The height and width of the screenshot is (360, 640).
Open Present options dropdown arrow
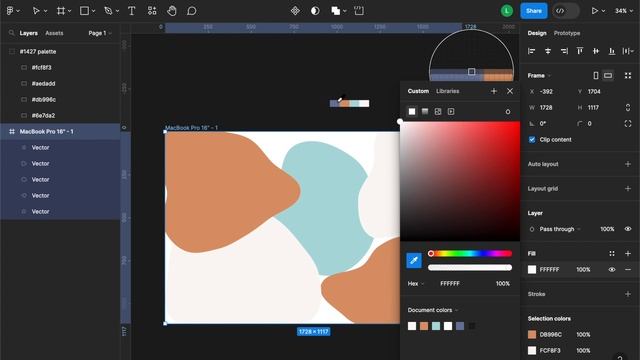click(603, 11)
